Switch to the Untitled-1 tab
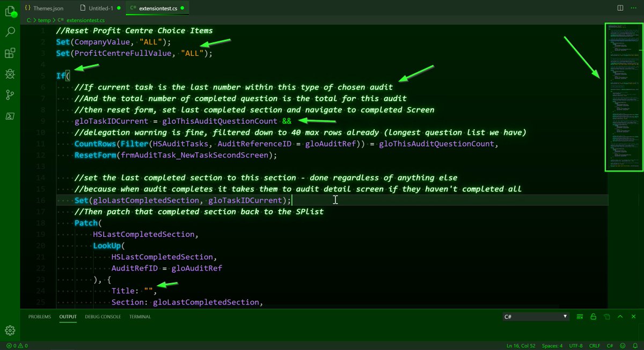This screenshot has height=350, width=644. point(99,8)
